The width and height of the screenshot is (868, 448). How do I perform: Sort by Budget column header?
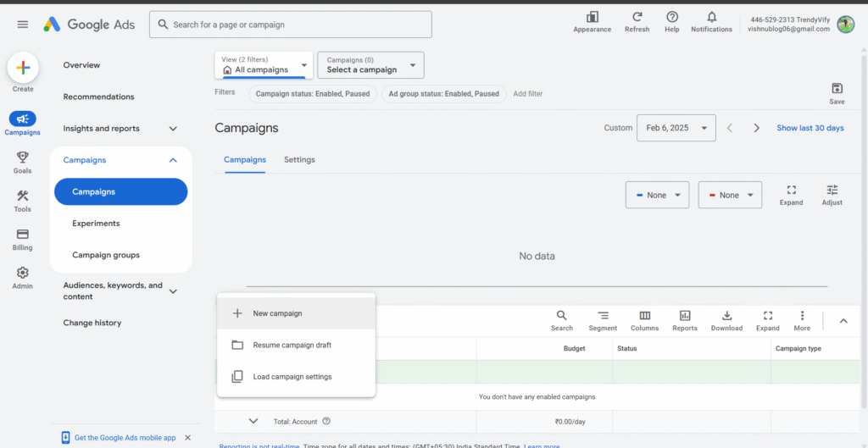574,348
